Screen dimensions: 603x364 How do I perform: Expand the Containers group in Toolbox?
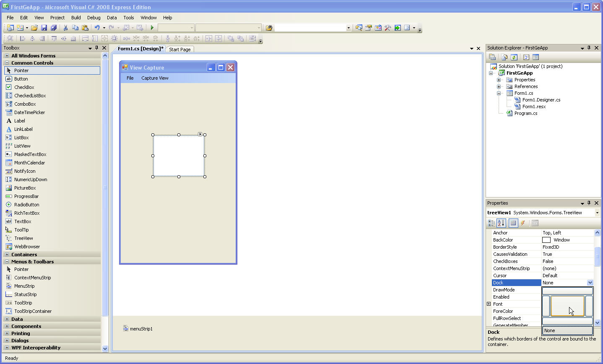click(7, 255)
